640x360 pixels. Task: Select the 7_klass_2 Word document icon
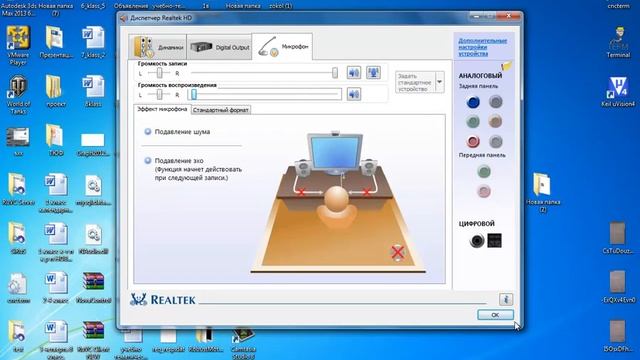pos(93,42)
